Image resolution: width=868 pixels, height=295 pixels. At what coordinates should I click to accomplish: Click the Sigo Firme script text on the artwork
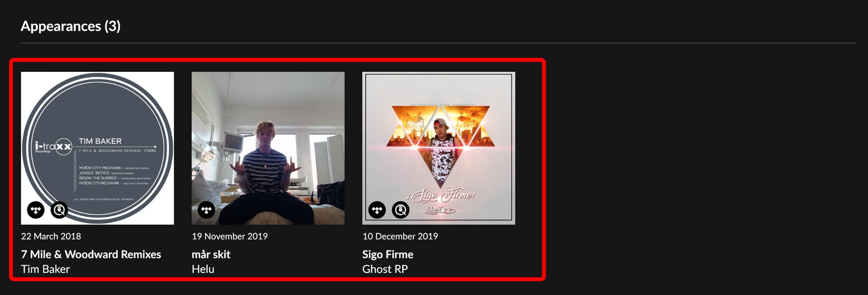pyautogui.click(x=441, y=195)
